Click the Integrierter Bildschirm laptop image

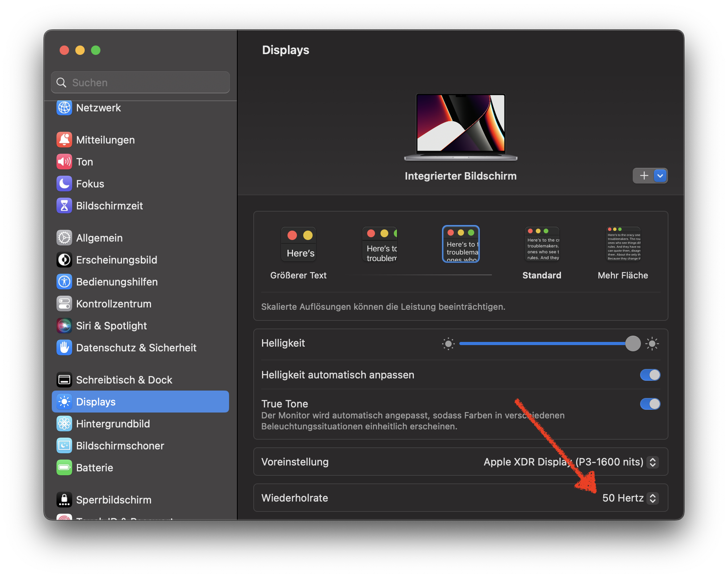tap(461, 127)
